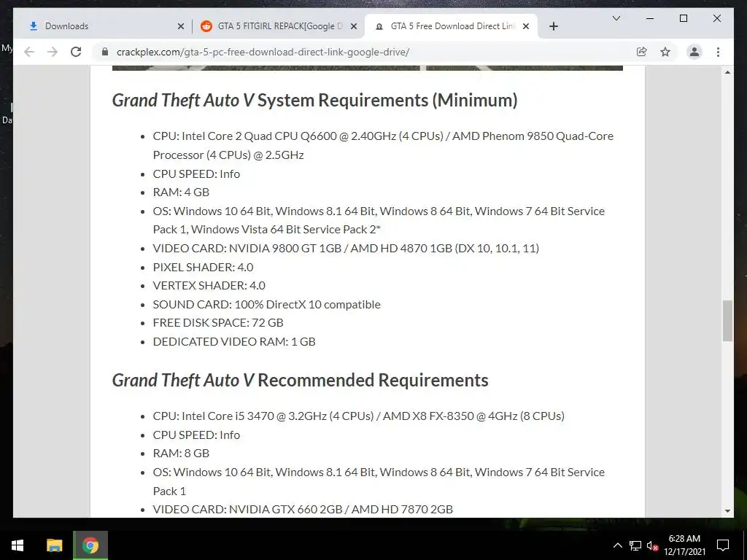Open the Chrome profile avatar menu
The image size is (747, 560).
(x=694, y=52)
